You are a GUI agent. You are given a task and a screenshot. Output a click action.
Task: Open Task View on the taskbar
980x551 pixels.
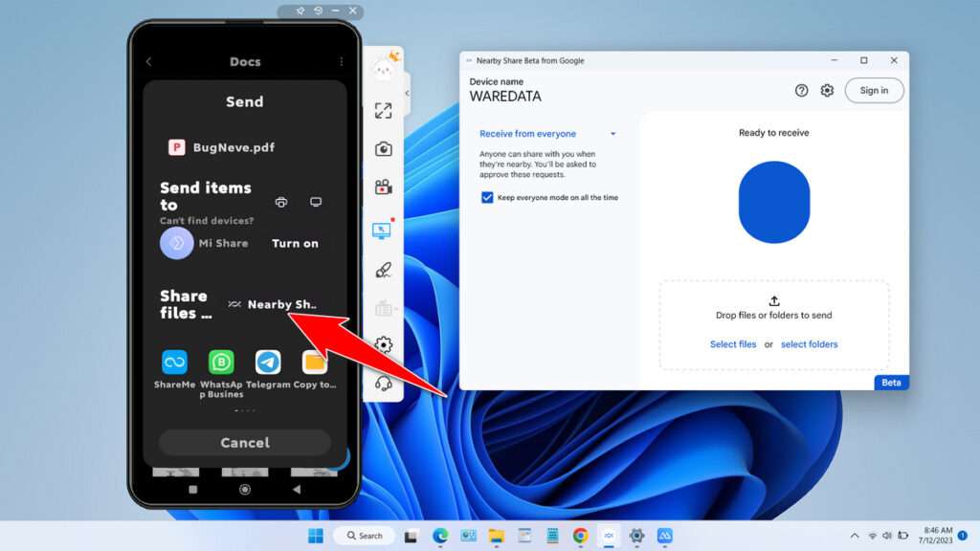coord(411,536)
